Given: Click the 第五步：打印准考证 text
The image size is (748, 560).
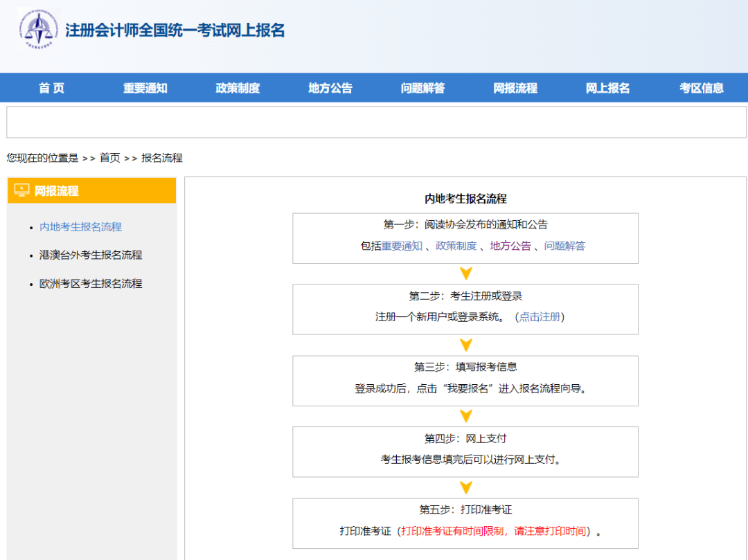Looking at the screenshot, I should click(465, 509).
